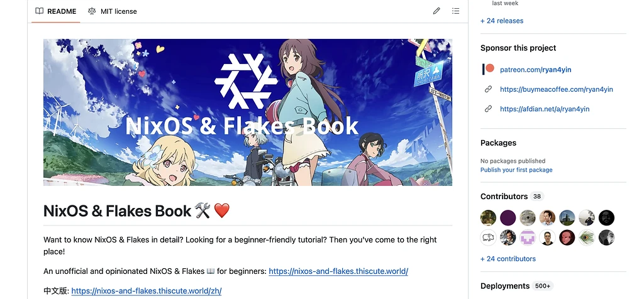Screen dimensions: 644x299
Task: Click the link icon beside afdian.net
Action: 488,109
